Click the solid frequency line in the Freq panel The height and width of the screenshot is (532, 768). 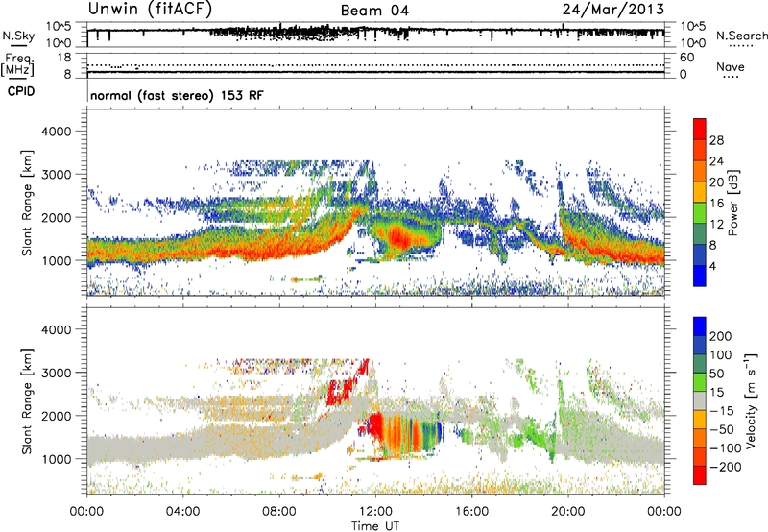(x=375, y=72)
